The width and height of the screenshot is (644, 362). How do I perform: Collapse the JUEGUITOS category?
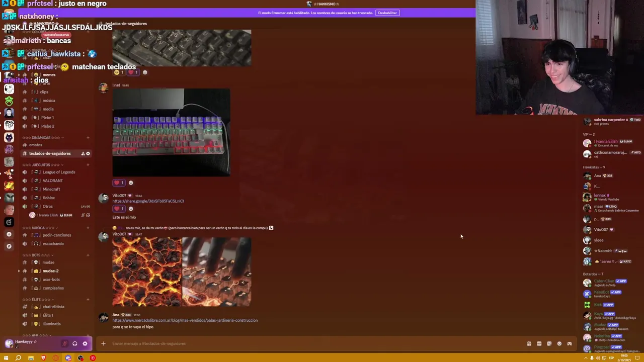coord(43,165)
